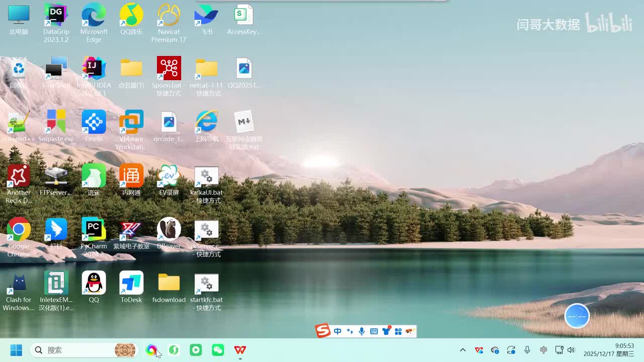The height and width of the screenshot is (362, 644).
Task: Toggle Sogou punctuation mode button
Action: coord(350,331)
